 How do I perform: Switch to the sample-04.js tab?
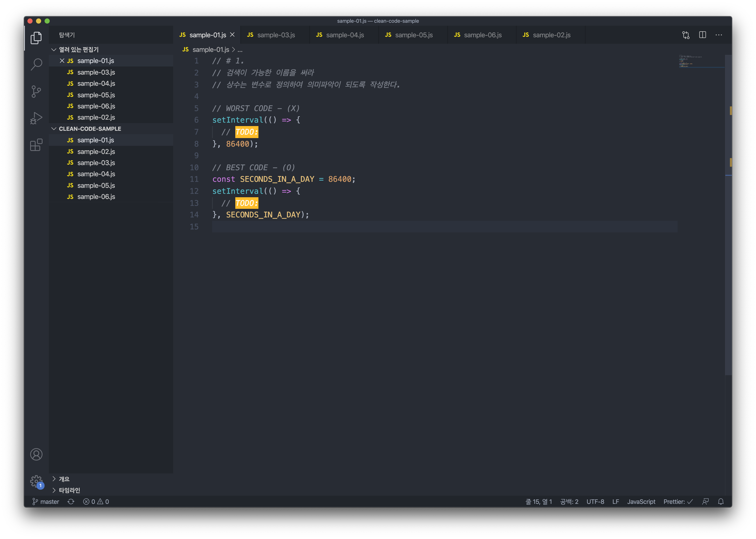point(345,35)
